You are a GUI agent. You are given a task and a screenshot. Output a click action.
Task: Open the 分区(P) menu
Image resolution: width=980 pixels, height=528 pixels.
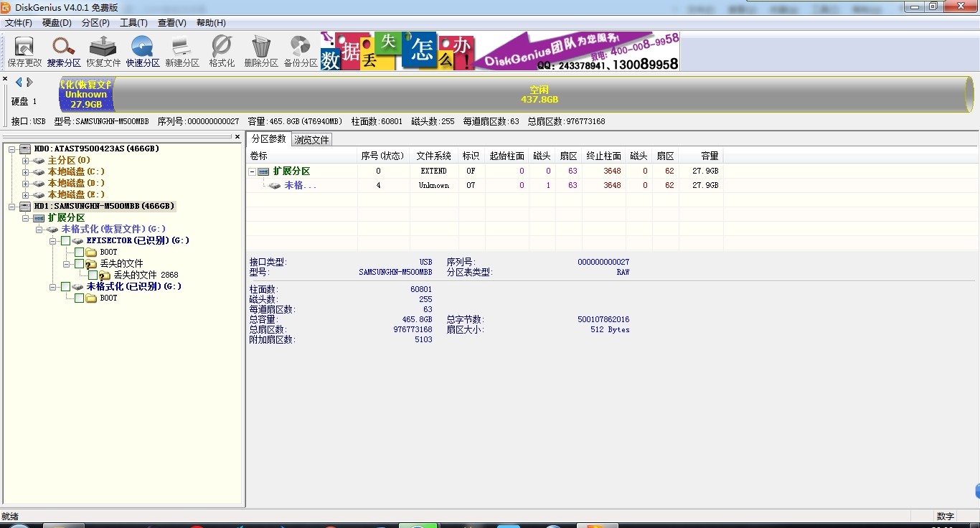click(x=95, y=23)
